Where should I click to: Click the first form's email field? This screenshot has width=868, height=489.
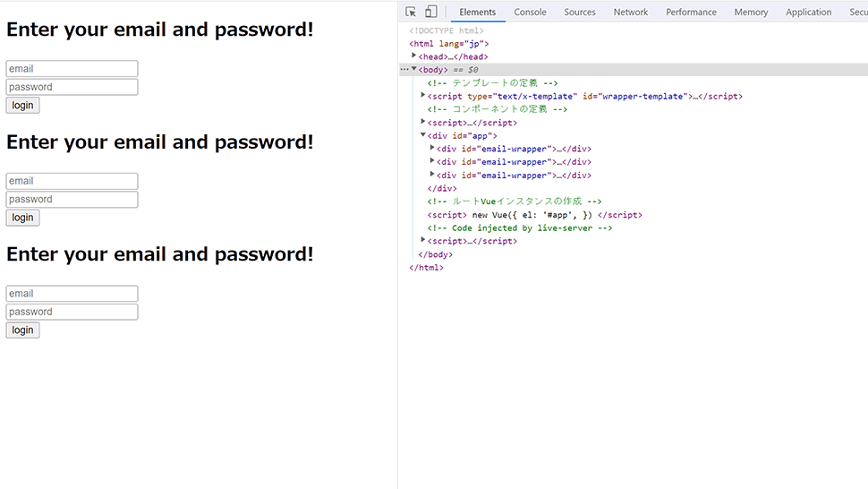pyautogui.click(x=72, y=69)
